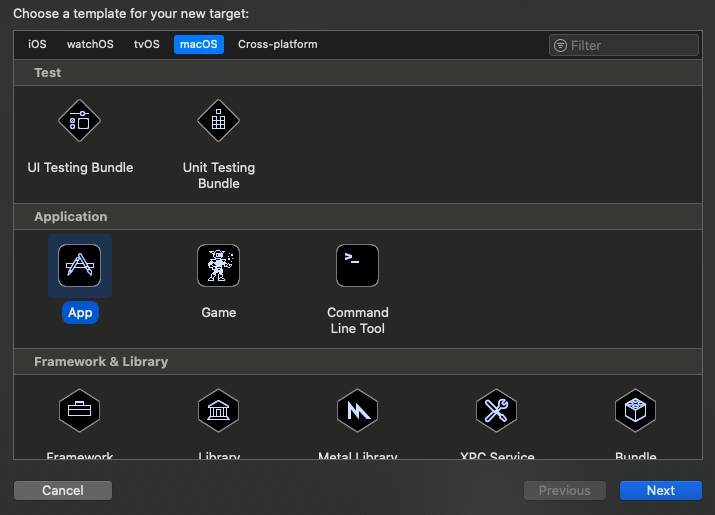Image resolution: width=715 pixels, height=515 pixels.
Task: Choose the XPC Service tools icon
Action: [497, 411]
